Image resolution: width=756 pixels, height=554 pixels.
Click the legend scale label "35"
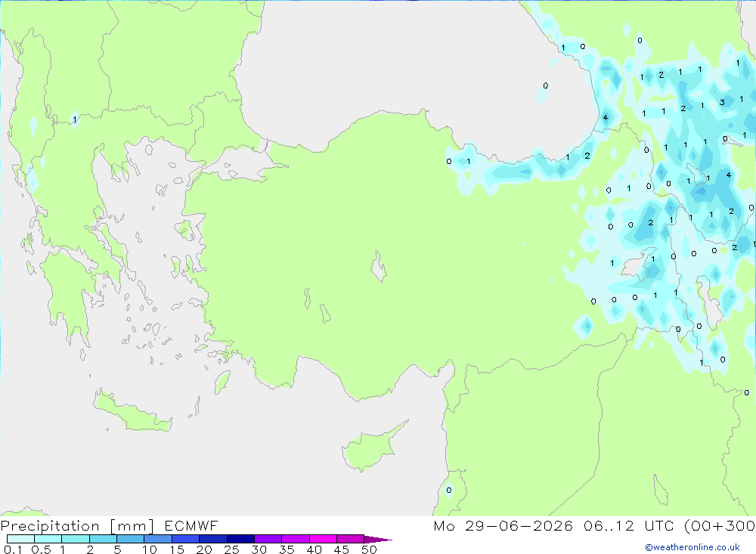(x=287, y=549)
